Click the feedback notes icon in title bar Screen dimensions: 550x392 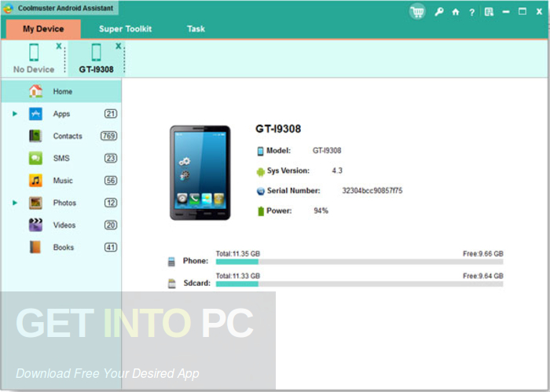489,12
